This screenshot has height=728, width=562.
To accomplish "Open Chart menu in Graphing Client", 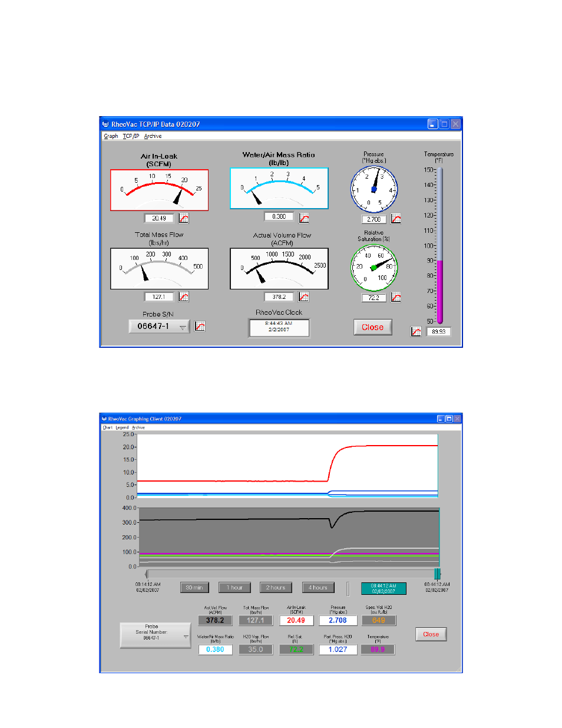I will [107, 427].
